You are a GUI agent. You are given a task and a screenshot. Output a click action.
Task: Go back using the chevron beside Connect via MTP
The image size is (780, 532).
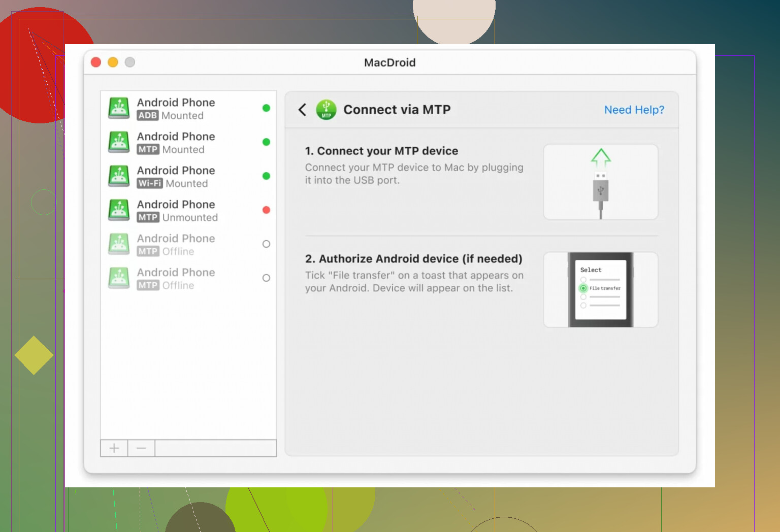[302, 110]
